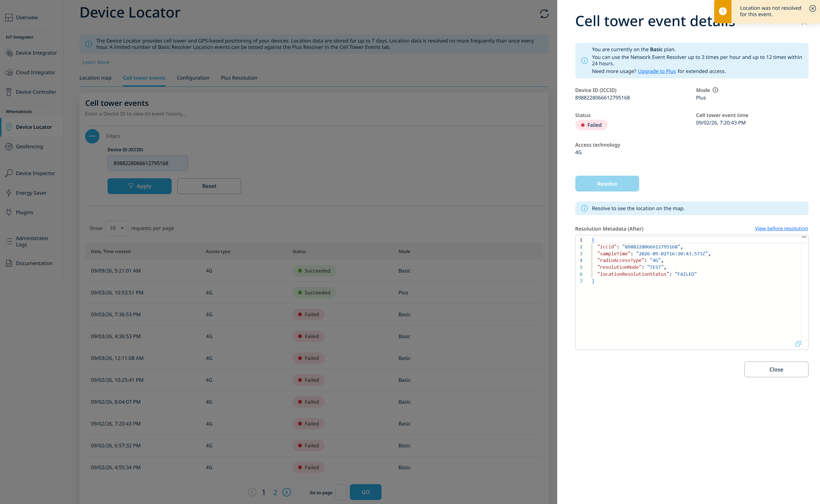The height and width of the screenshot is (504, 820).
Task: Click the Device Controller remote icon
Action: click(x=9, y=92)
